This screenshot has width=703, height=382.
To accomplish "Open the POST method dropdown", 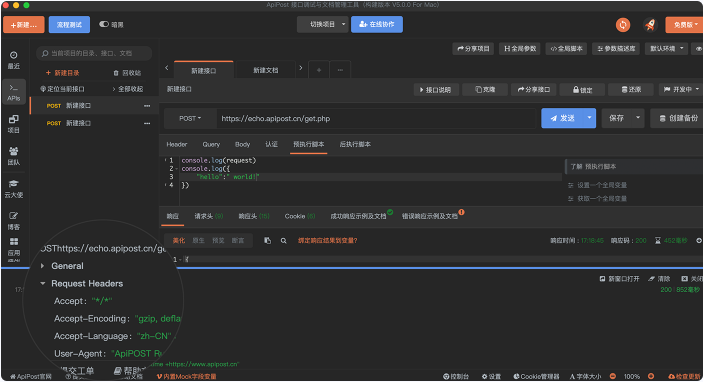I will (x=190, y=118).
